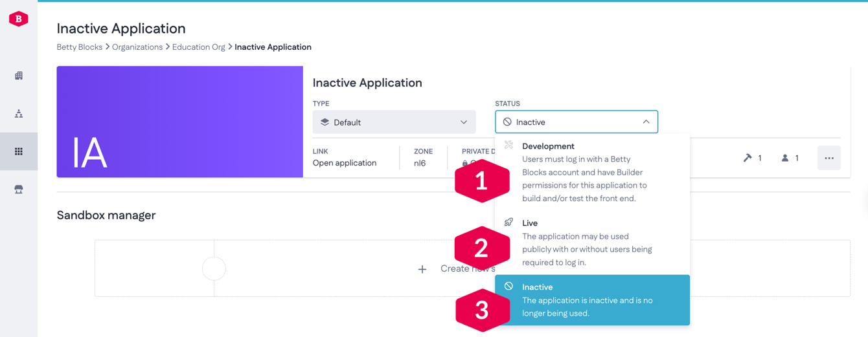Go to Betty Blocks breadcrumb
Viewport: 868px width, 337px height.
click(x=80, y=47)
